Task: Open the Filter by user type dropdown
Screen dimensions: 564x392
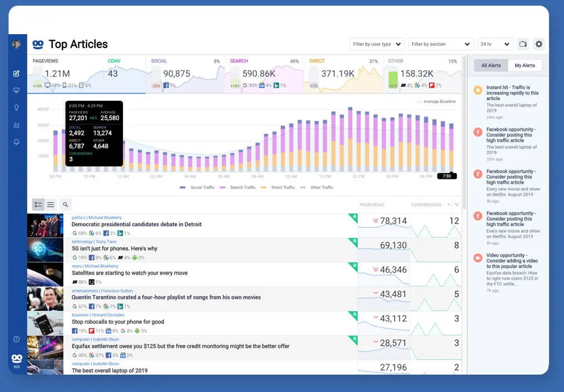Action: pos(377,44)
